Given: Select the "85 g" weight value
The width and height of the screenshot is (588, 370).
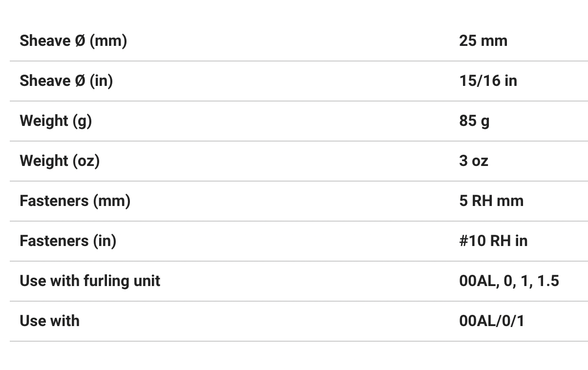Looking at the screenshot, I should (x=474, y=121).
